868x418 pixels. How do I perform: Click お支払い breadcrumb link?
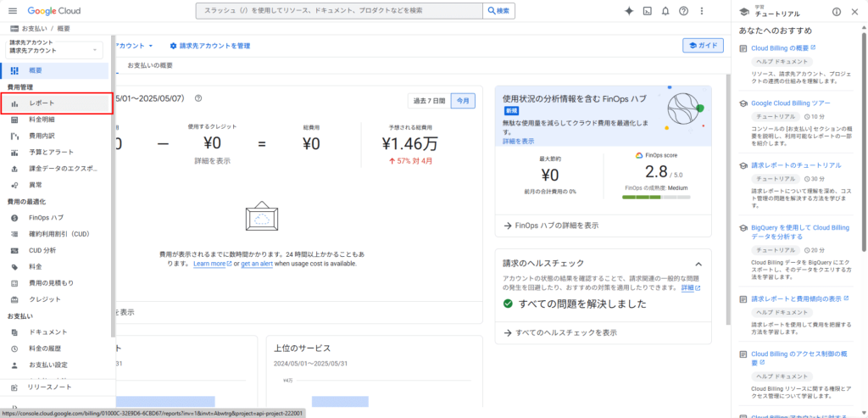pyautogui.click(x=34, y=29)
